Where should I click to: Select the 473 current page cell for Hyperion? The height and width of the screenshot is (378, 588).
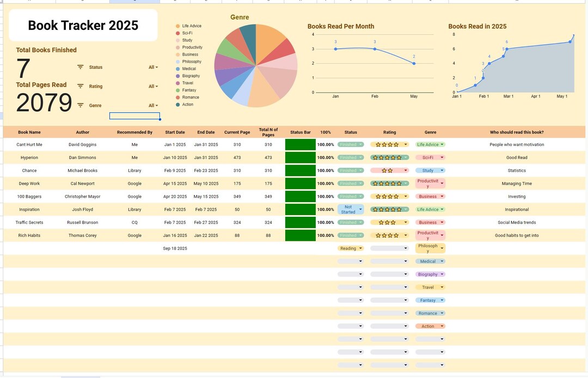click(x=237, y=157)
